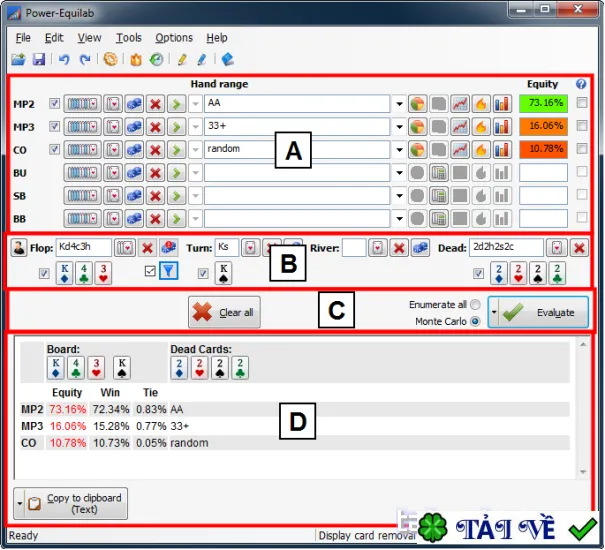Viewport: 605px width, 550px height.
Task: Clear the MP2 hand range
Action: (x=155, y=104)
